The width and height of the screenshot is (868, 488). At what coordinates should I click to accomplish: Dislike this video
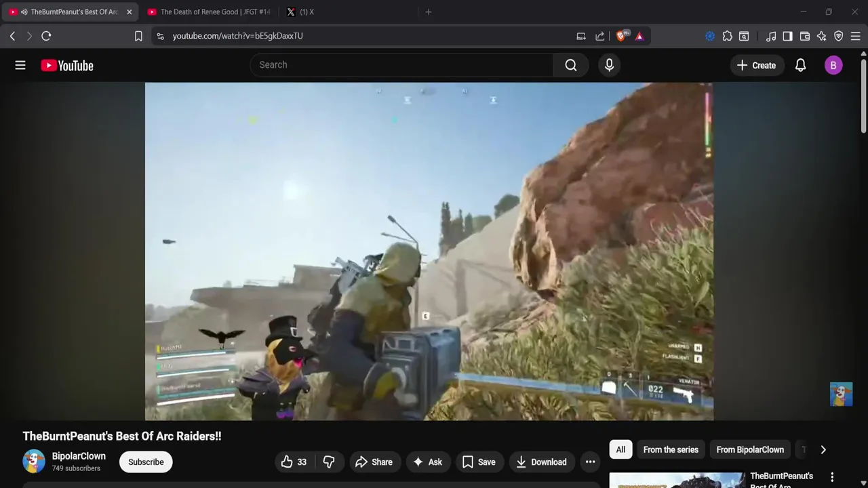click(329, 462)
